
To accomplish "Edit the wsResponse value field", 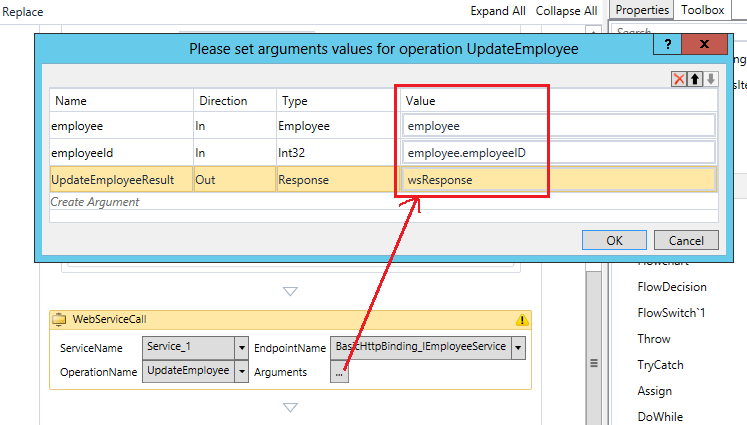I will (x=559, y=179).
